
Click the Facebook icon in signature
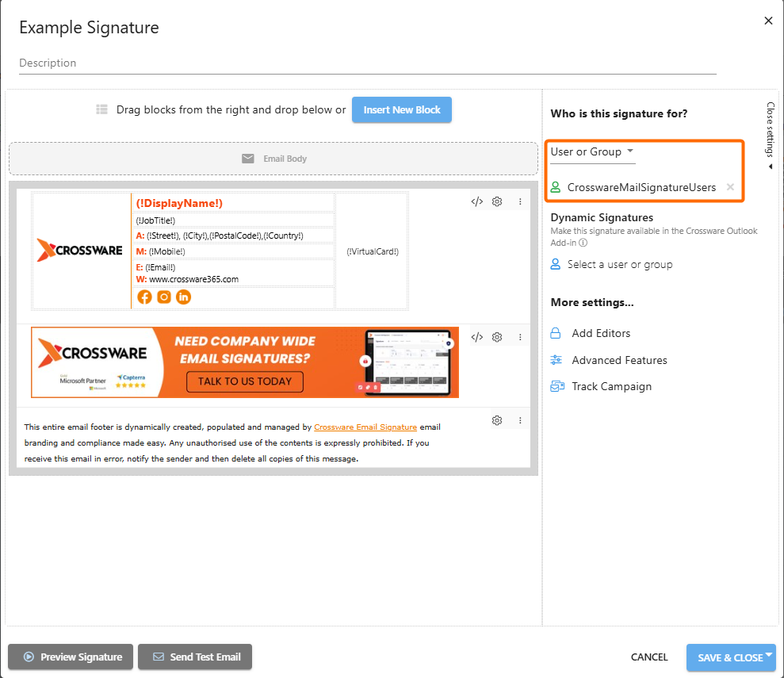click(144, 297)
